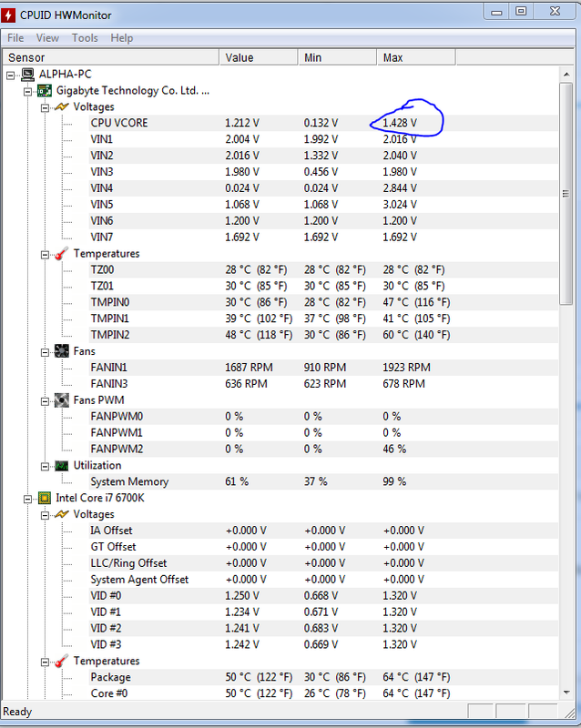Viewport: 581px width, 728px height.
Task: Click the vertical scrollbar thumb
Action: coord(566,194)
